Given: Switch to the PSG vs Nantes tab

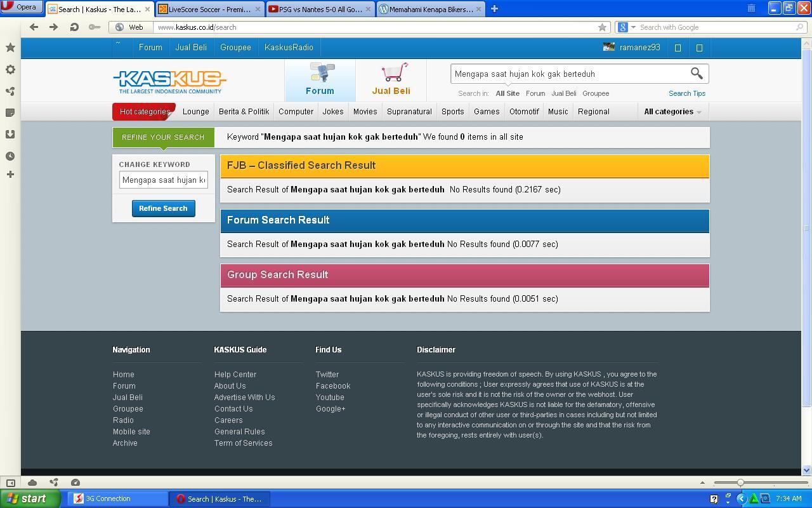Looking at the screenshot, I should (x=320, y=9).
